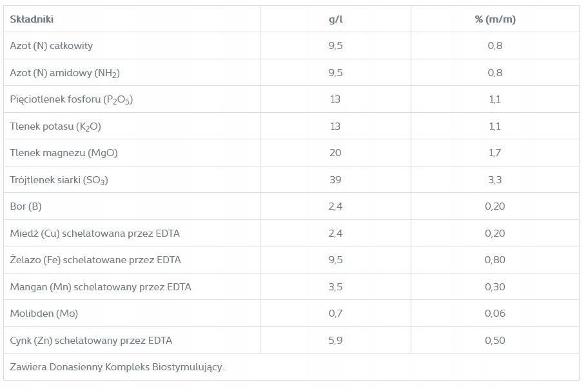Select the Mangan (Mn) schelatowany cell
This screenshot has height=389, width=588.
tap(101, 287)
